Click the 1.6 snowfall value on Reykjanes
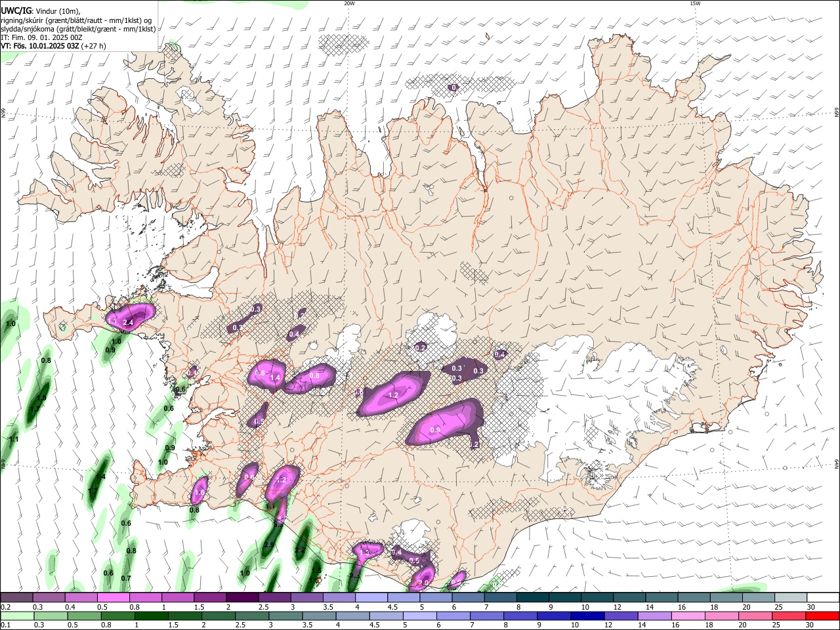The width and height of the screenshot is (840, 630). pyautogui.click(x=200, y=492)
